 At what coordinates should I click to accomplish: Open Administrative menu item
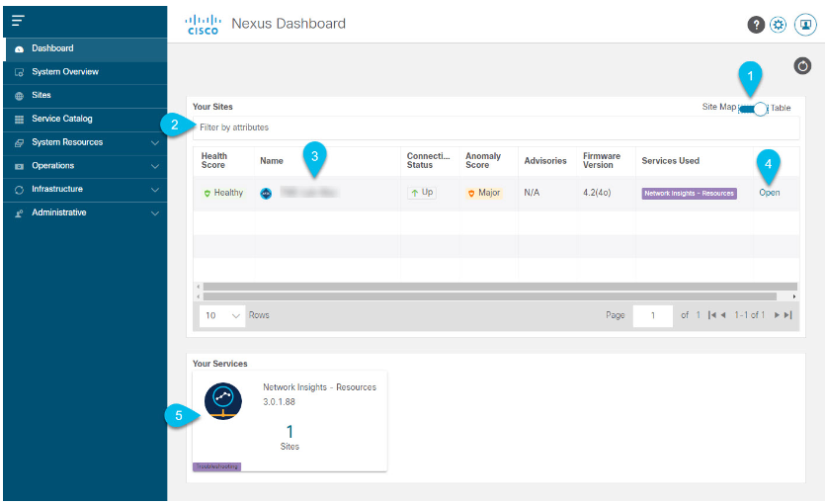[x=86, y=212]
